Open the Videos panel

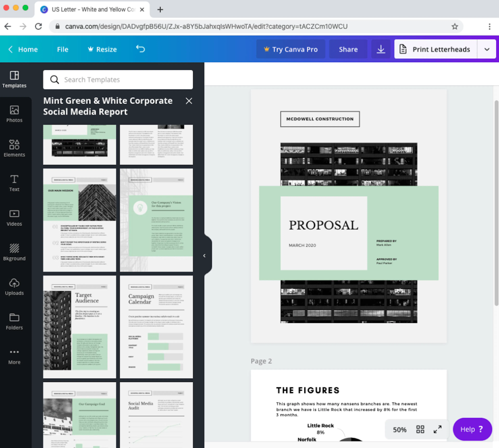(14, 218)
